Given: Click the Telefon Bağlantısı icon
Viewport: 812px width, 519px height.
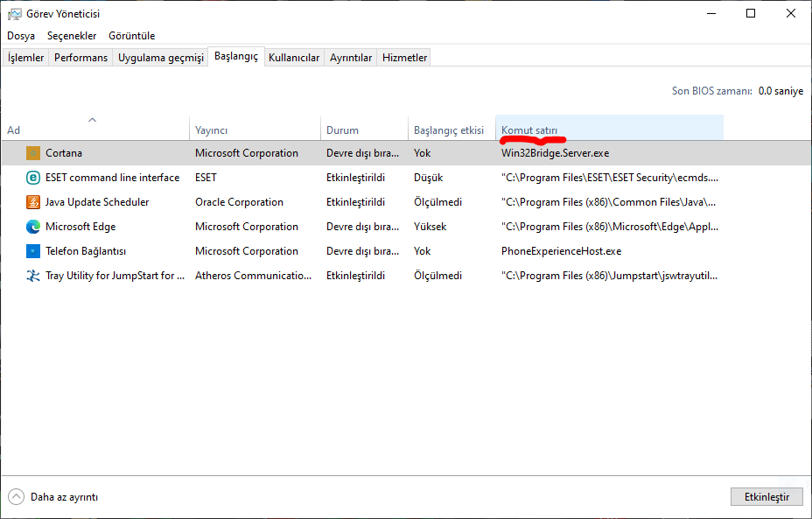Looking at the screenshot, I should click(33, 251).
